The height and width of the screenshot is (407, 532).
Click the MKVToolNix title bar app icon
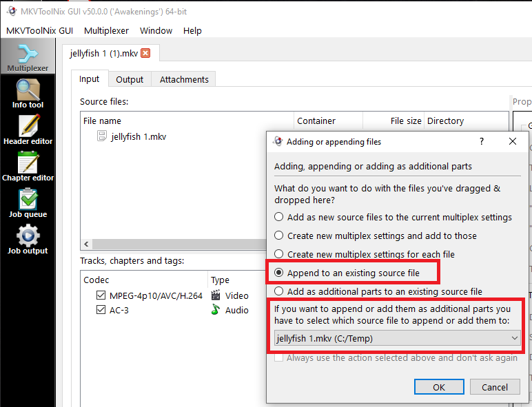(x=12, y=11)
